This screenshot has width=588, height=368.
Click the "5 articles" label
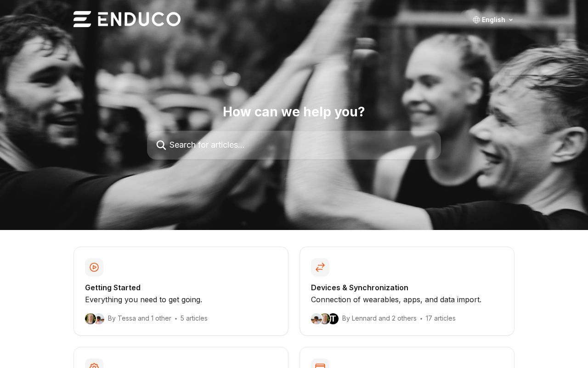click(194, 318)
